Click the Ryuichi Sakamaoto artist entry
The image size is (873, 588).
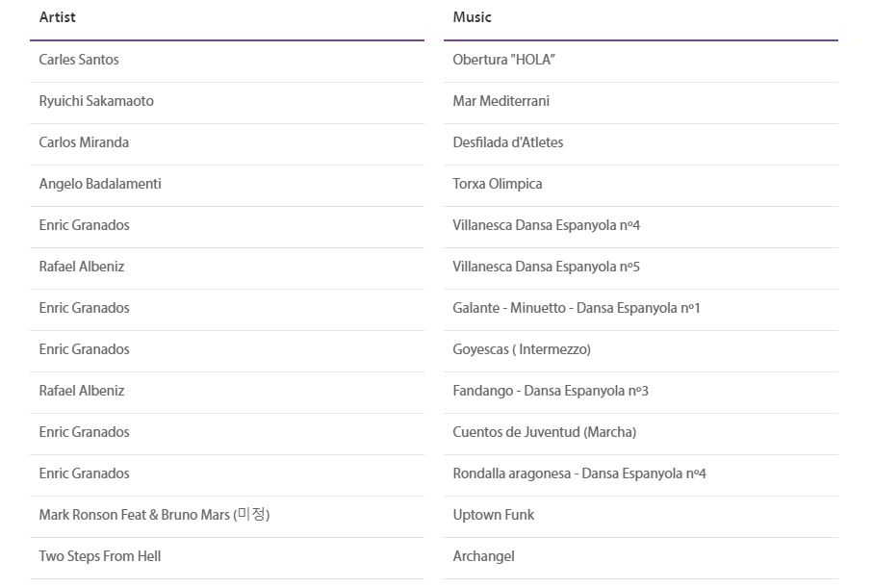click(x=96, y=101)
